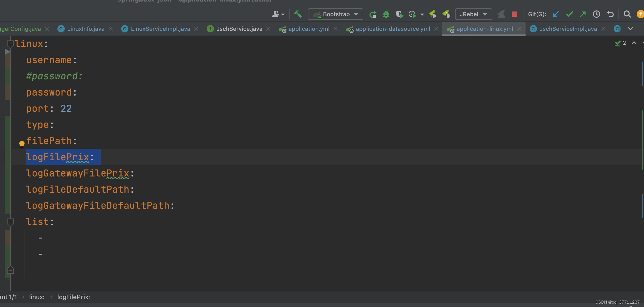Stop the running process
Image resolution: width=644 pixels, height=307 pixels.
coord(514,14)
